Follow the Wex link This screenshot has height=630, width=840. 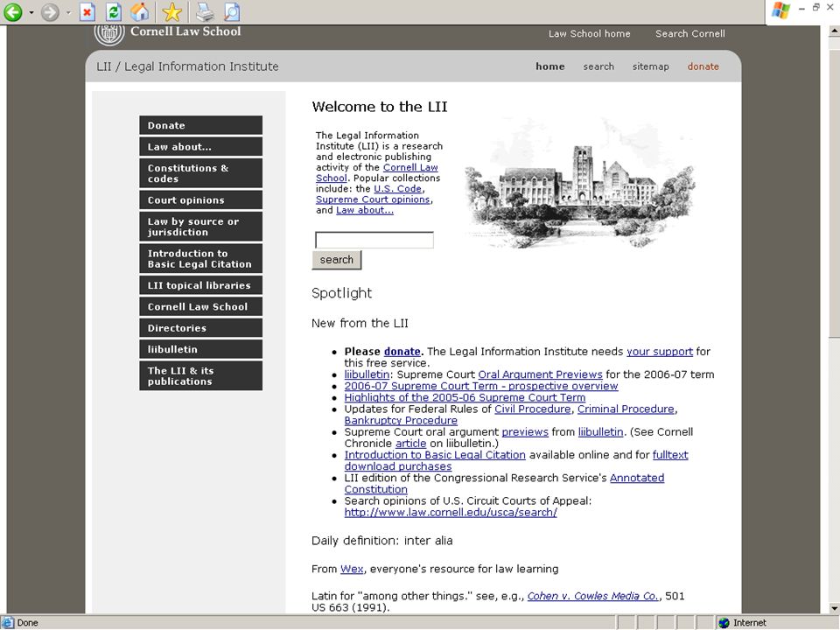(x=352, y=569)
